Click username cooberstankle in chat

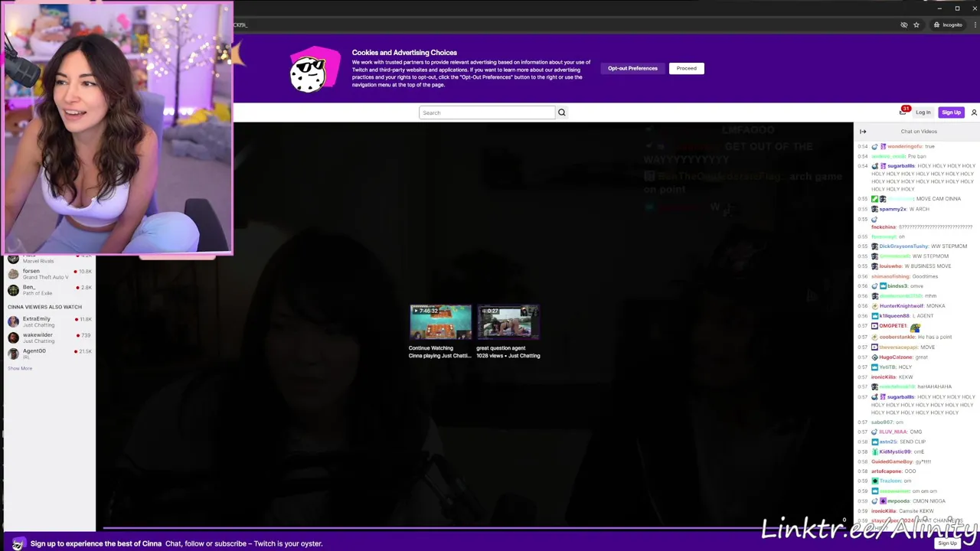coord(897,337)
